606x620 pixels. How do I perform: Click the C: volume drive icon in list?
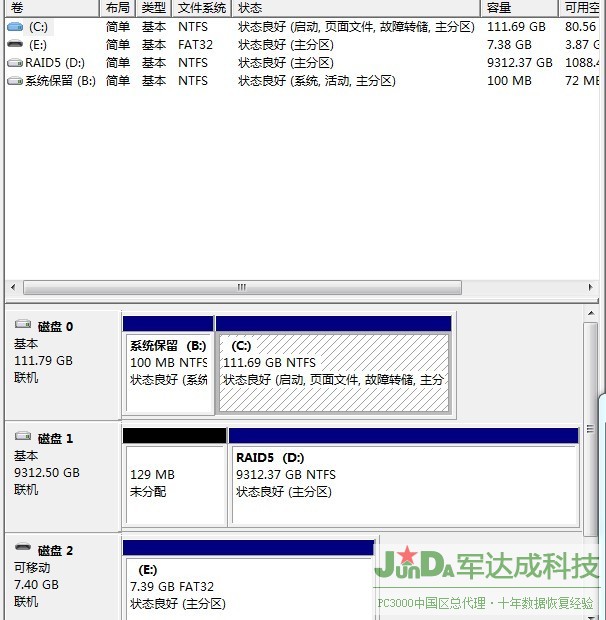pos(15,27)
